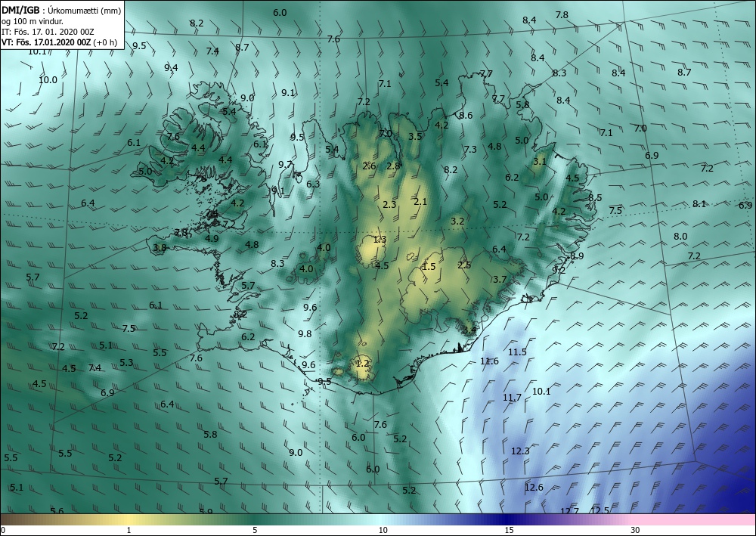The height and width of the screenshot is (536, 756).
Task: Click the 'VT: Fös. 17.01.2020 00Z (+0 h)' line
Action: [59, 42]
